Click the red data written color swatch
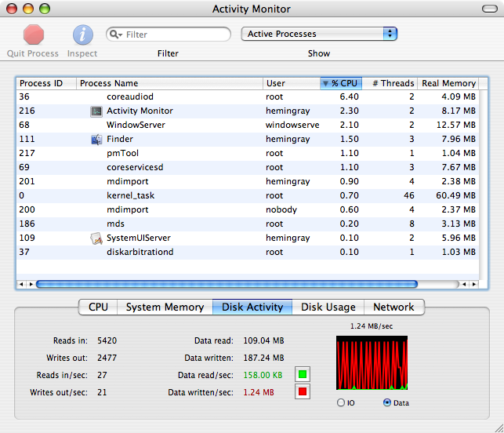The width and height of the screenshot is (504, 433). coord(303,391)
